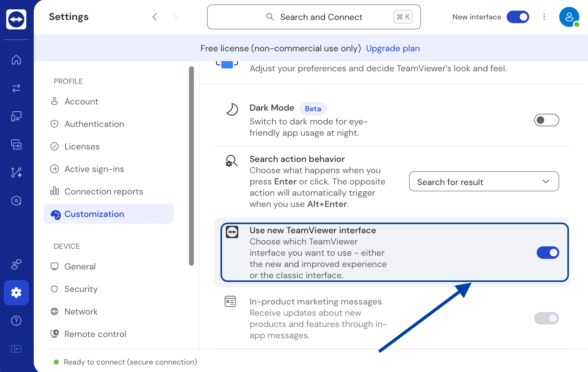The width and height of the screenshot is (588, 372).
Task: Click the TeamViewer interface row icon
Action: pyautogui.click(x=232, y=232)
